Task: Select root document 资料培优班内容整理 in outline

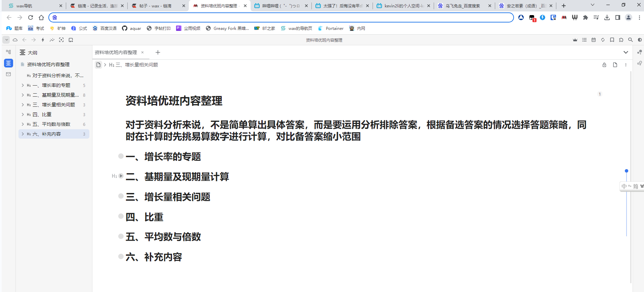Action: coord(48,64)
